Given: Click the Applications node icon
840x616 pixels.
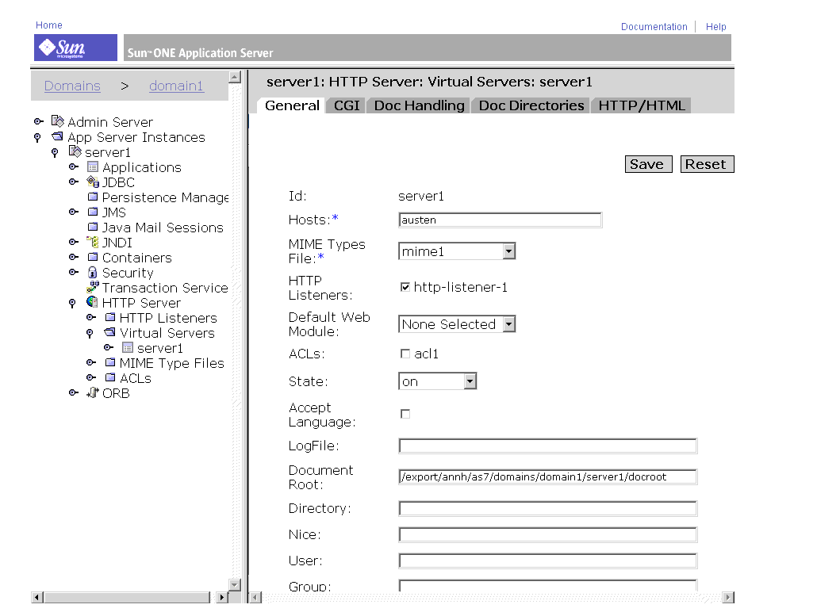Looking at the screenshot, I should [93, 166].
